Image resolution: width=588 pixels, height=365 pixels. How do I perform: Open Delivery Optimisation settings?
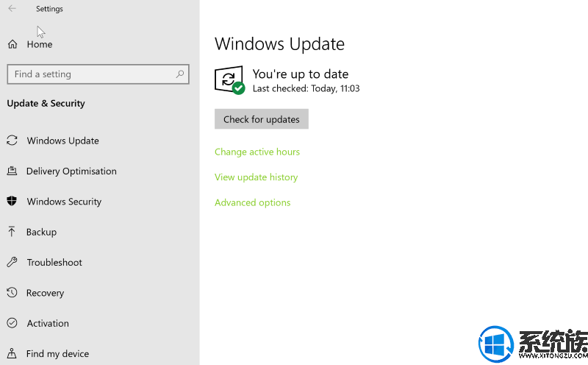pos(71,171)
